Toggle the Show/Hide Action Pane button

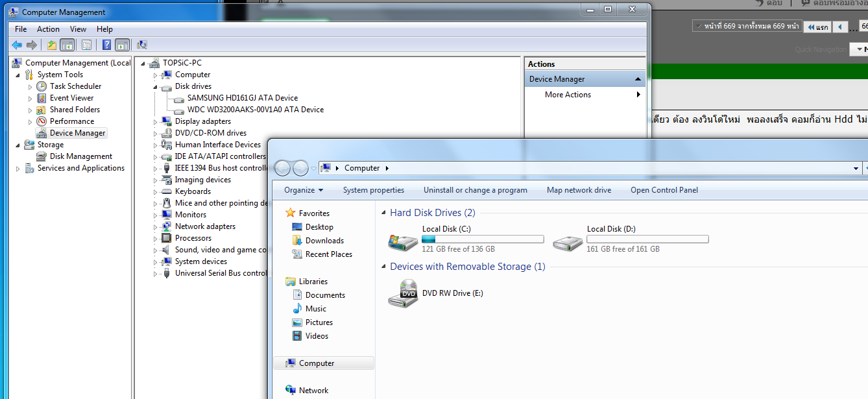[123, 45]
